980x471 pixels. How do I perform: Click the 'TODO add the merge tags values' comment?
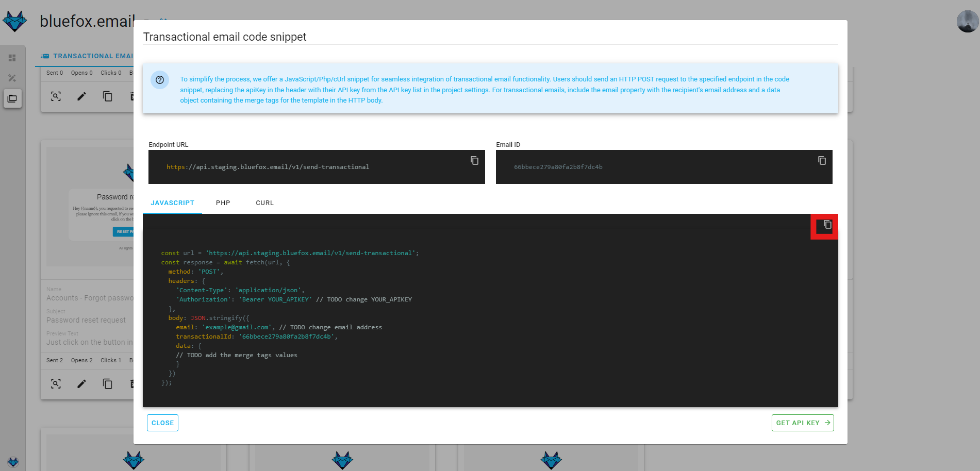click(237, 355)
